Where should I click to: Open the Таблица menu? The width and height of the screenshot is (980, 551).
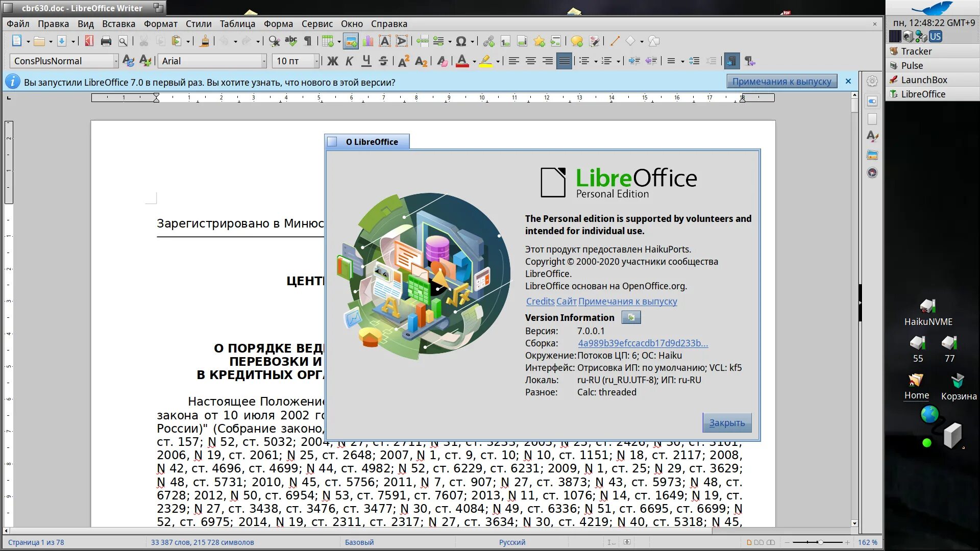237,24
